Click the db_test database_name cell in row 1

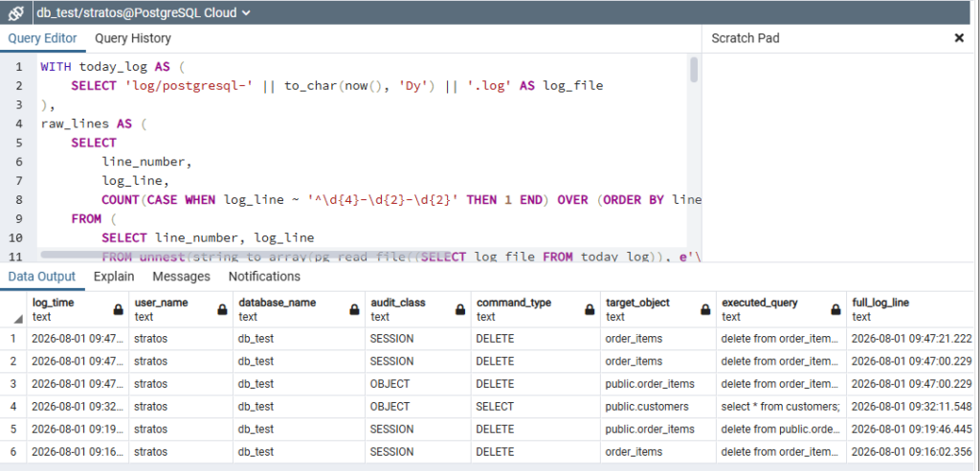(299, 339)
